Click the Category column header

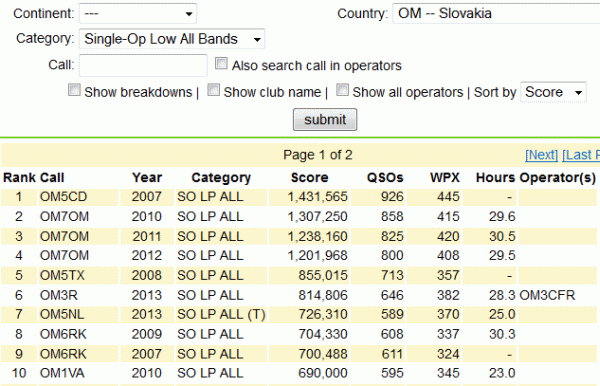(x=221, y=178)
